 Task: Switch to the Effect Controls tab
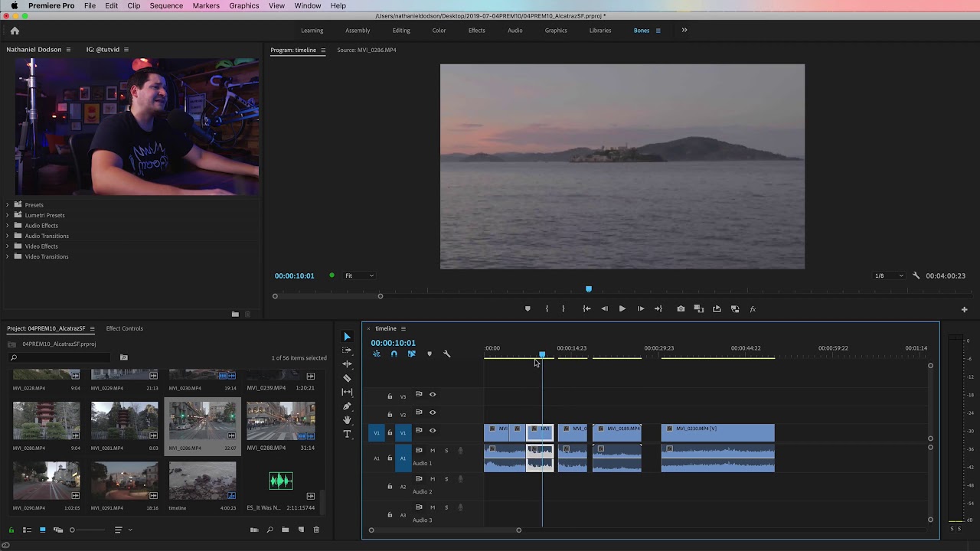pyautogui.click(x=124, y=328)
